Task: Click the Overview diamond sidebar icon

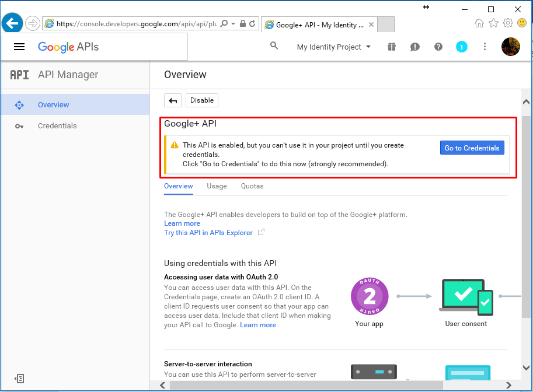Action: click(19, 105)
